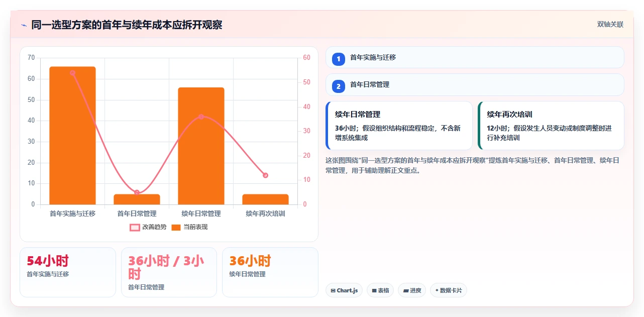Screen dimensions: 644x317
Task: Click the summary paragraph starting 这张图围绕
Action: 472,165
